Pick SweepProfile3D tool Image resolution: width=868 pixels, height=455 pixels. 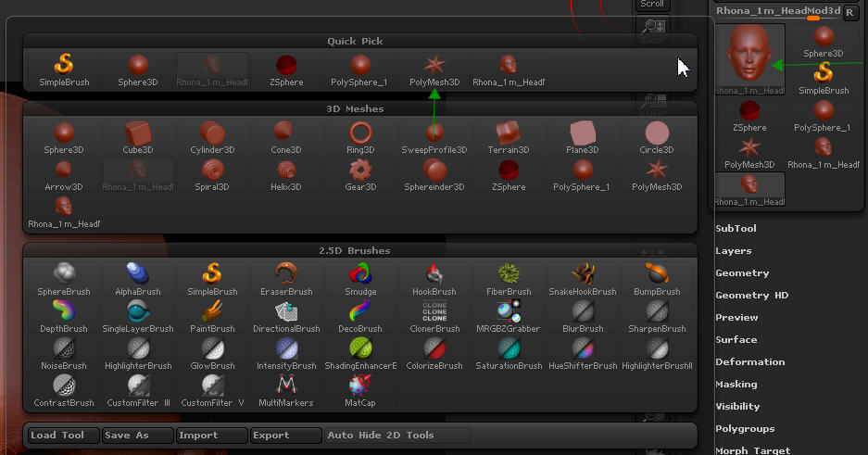tap(434, 138)
